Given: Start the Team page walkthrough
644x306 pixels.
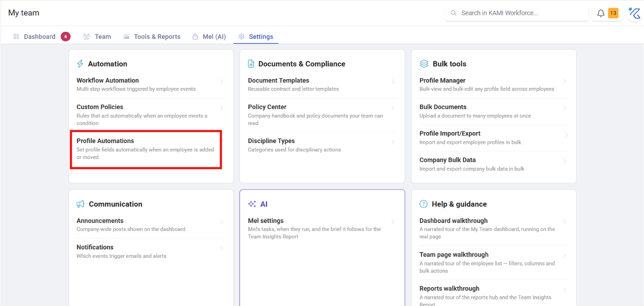Looking at the screenshot, I should coord(494,262).
